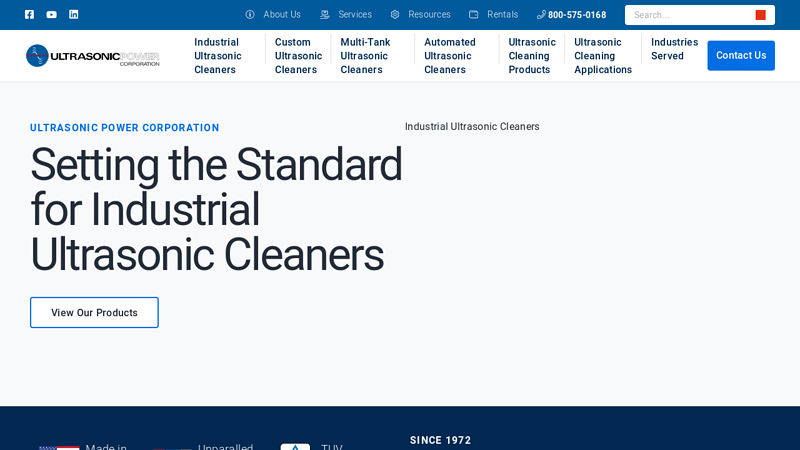
Task: Open Industries Served nav item
Action: point(674,49)
